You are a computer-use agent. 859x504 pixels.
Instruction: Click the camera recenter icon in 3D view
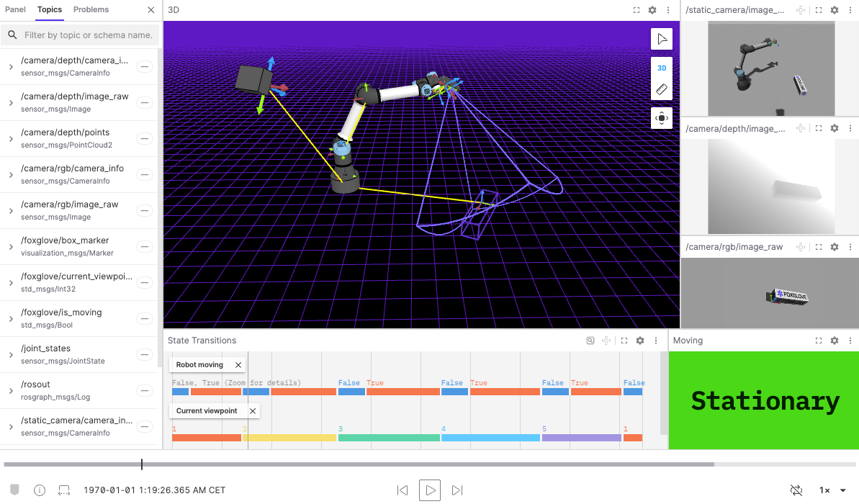click(x=661, y=118)
